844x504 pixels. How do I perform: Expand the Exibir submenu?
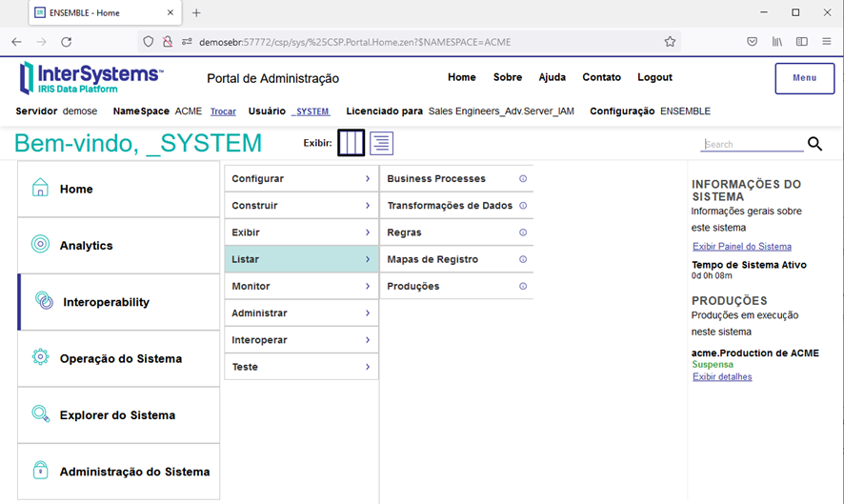point(301,232)
